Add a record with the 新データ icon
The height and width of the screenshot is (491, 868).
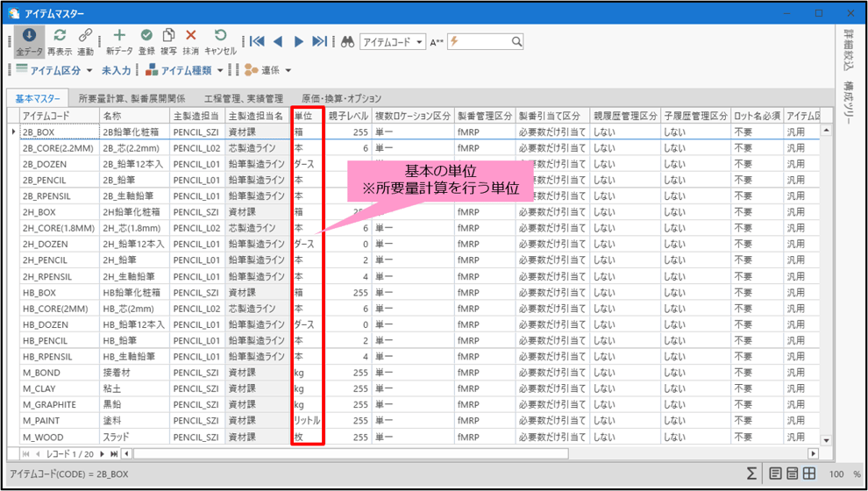(119, 36)
